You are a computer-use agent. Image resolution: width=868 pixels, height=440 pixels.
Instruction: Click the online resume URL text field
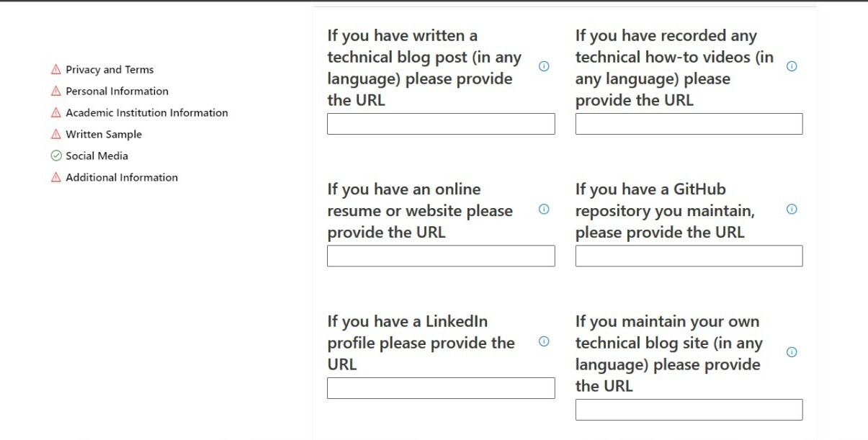[441, 256]
